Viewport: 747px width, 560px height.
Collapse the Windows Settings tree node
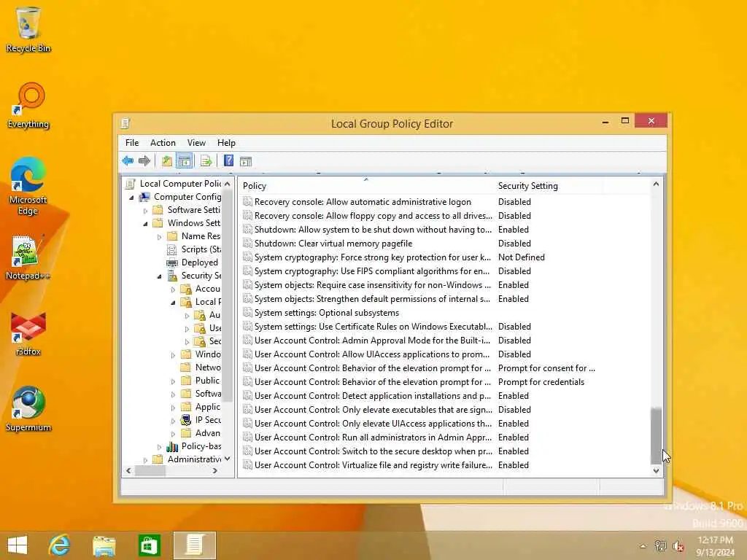[x=145, y=223]
